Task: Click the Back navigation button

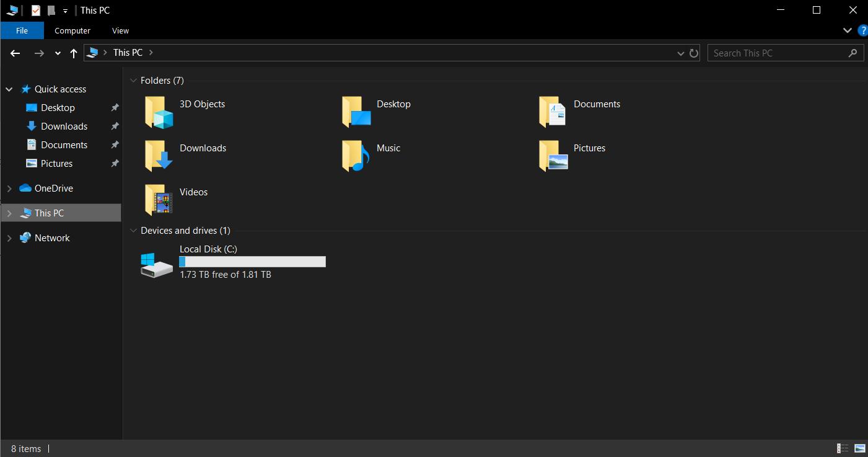Action: coord(15,53)
